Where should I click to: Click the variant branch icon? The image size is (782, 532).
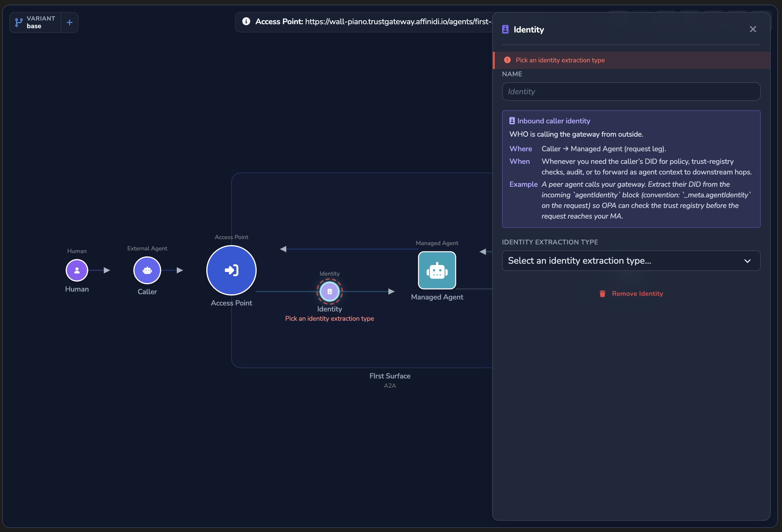(x=19, y=23)
